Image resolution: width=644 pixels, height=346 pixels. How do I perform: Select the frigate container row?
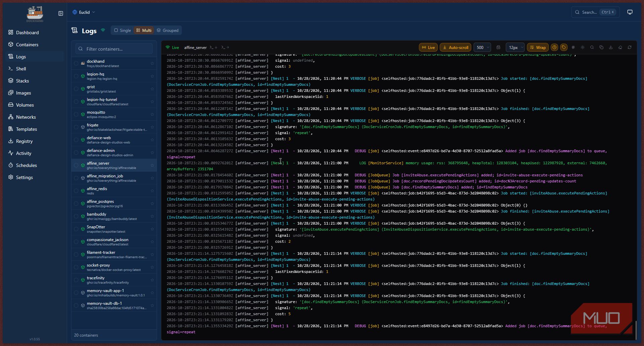114,127
